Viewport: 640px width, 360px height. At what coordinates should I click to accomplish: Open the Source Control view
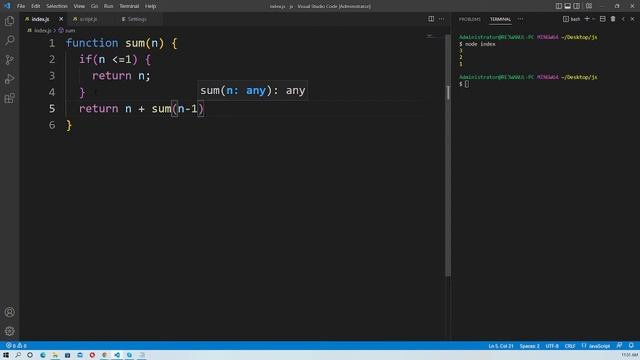pyautogui.click(x=9, y=60)
